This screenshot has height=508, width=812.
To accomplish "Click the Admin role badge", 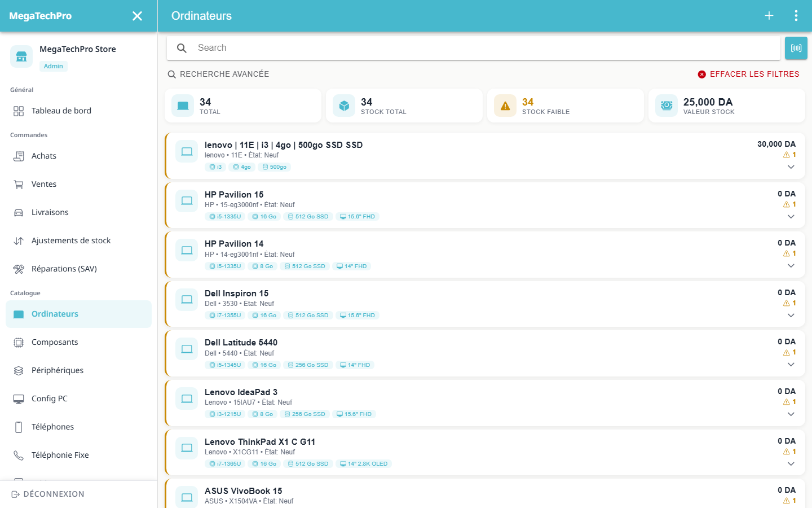I will pos(54,66).
